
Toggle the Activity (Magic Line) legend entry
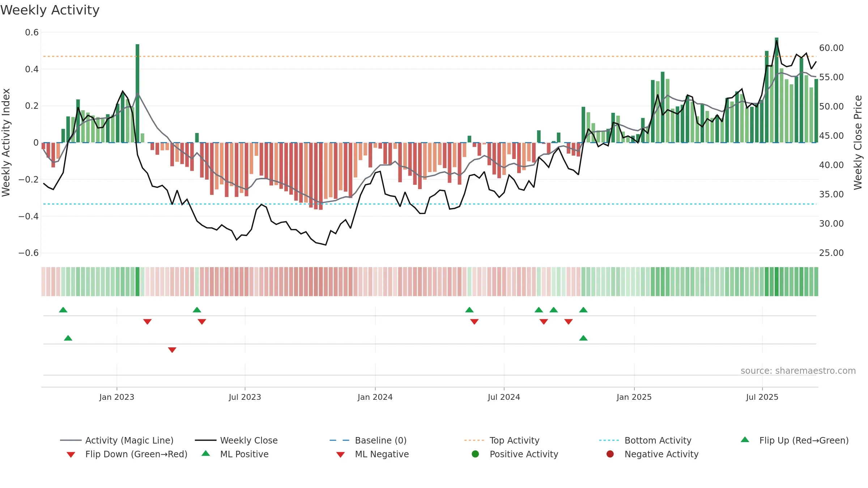117,440
